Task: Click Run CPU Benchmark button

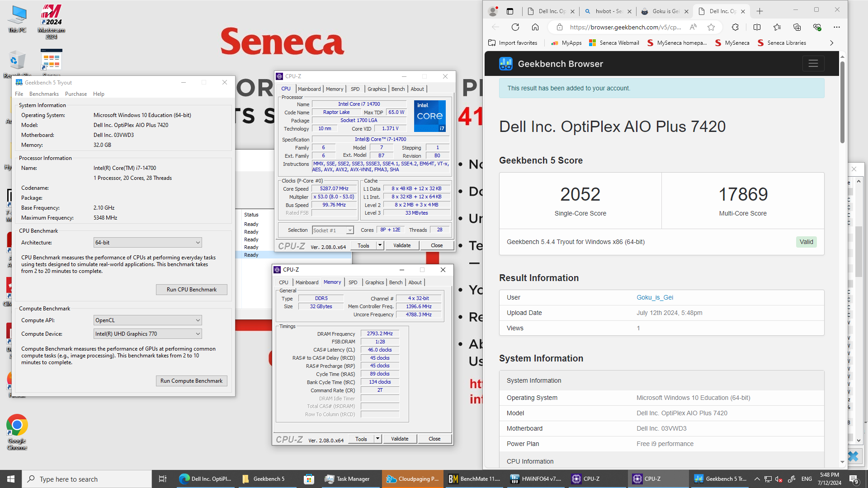Action: (192, 290)
